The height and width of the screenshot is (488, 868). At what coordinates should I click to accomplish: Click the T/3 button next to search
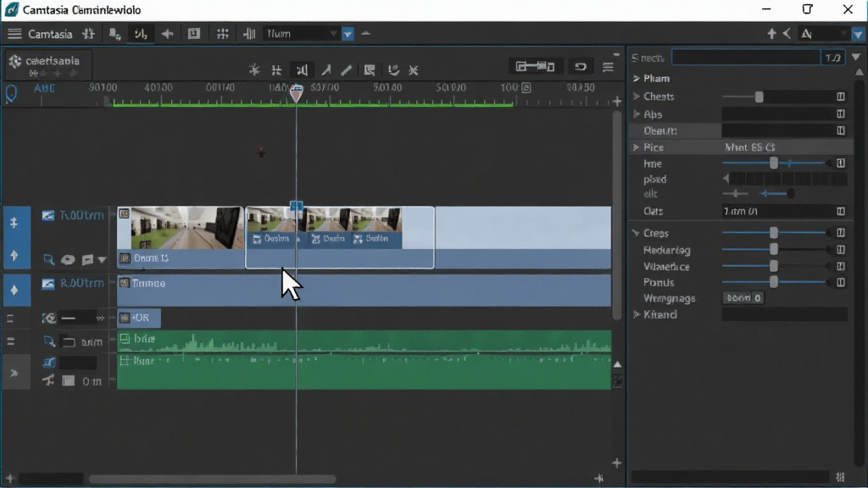point(832,58)
